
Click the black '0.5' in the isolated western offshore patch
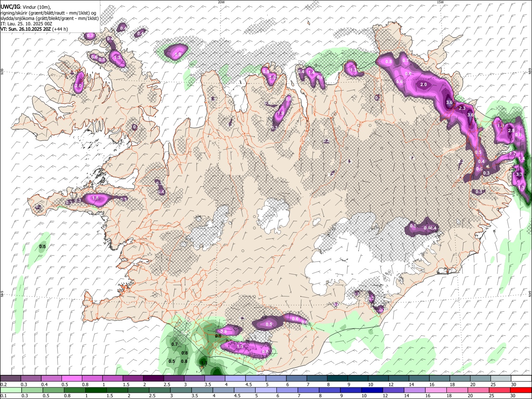pyautogui.click(x=42, y=247)
